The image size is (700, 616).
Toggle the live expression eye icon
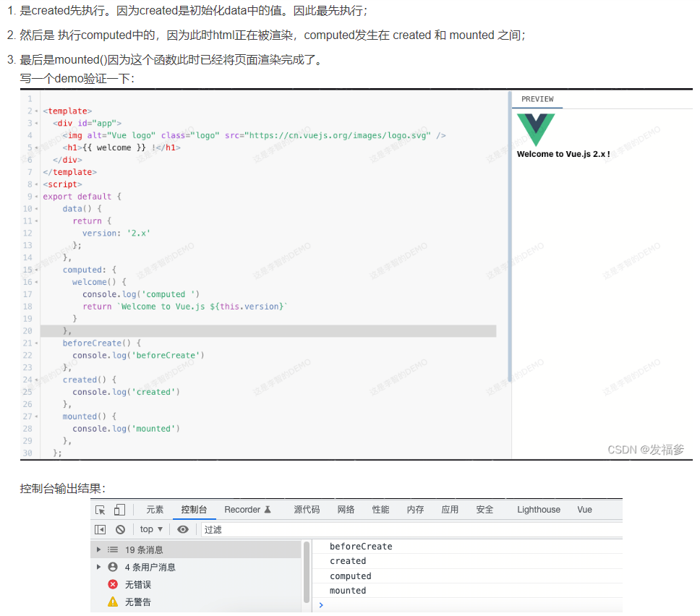tap(183, 529)
